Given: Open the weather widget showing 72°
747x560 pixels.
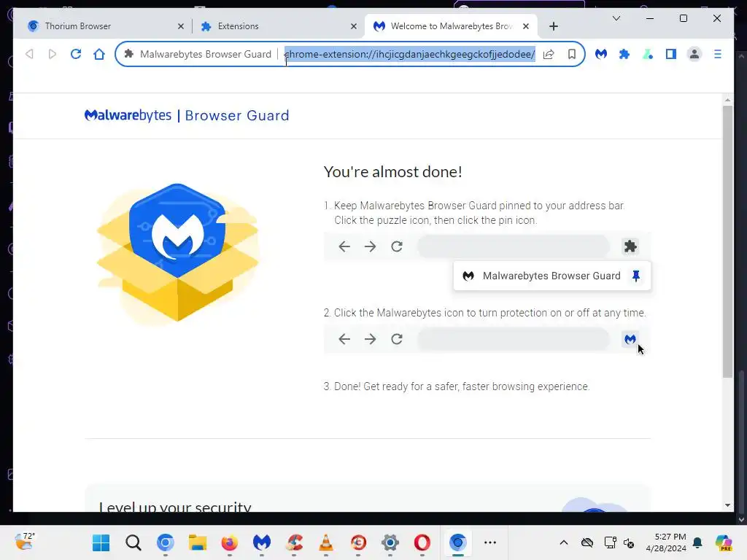Looking at the screenshot, I should [24, 542].
